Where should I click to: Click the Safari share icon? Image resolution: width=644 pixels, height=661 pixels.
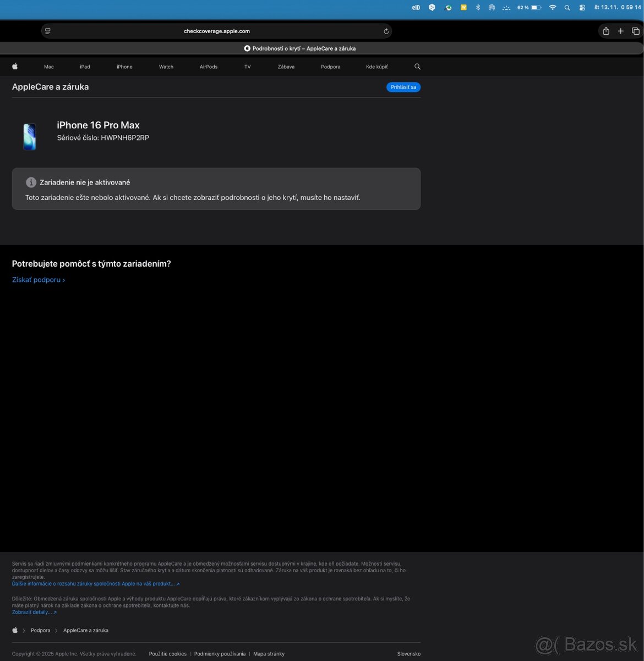606,31
